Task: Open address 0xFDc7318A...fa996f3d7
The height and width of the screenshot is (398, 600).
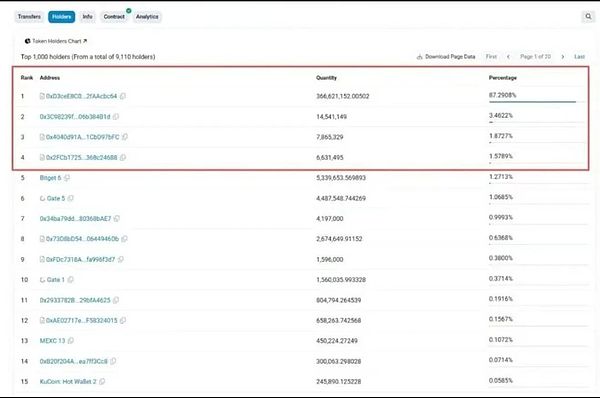Action: click(80, 259)
